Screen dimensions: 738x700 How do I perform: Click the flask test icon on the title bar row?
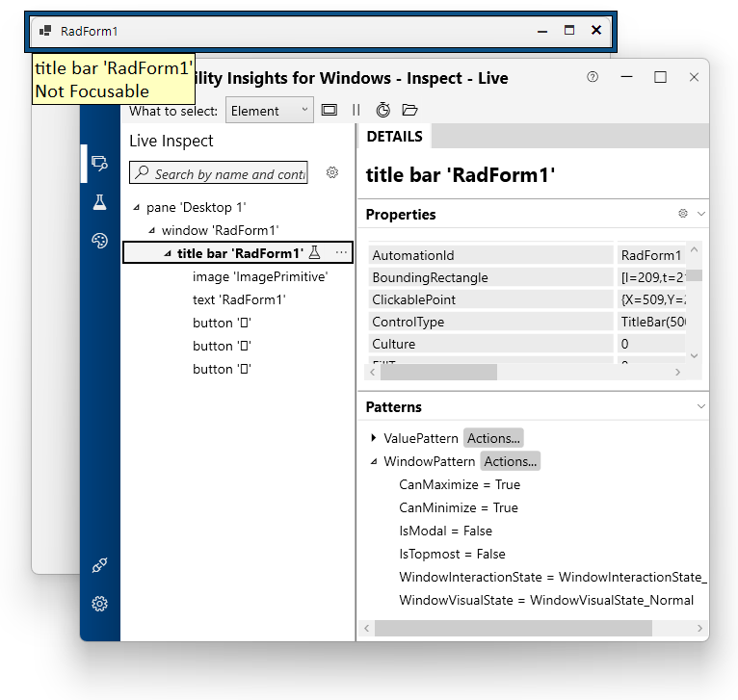[x=314, y=252]
